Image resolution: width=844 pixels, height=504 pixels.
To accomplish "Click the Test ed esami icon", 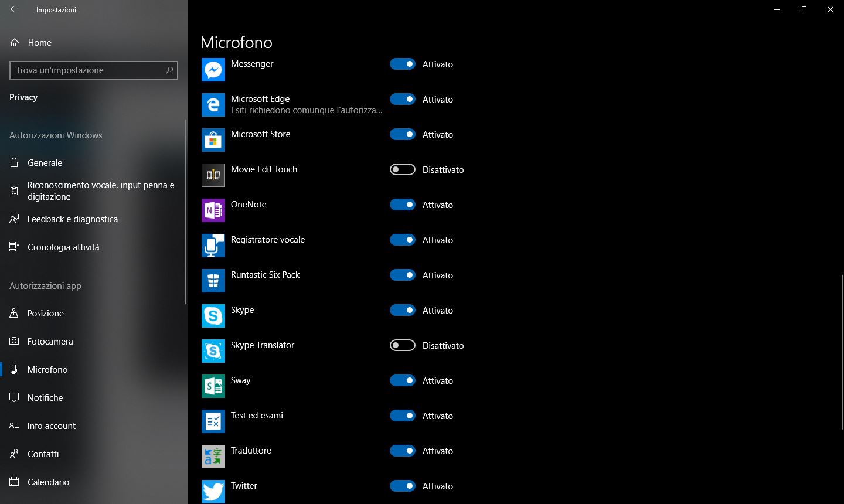I will click(213, 421).
